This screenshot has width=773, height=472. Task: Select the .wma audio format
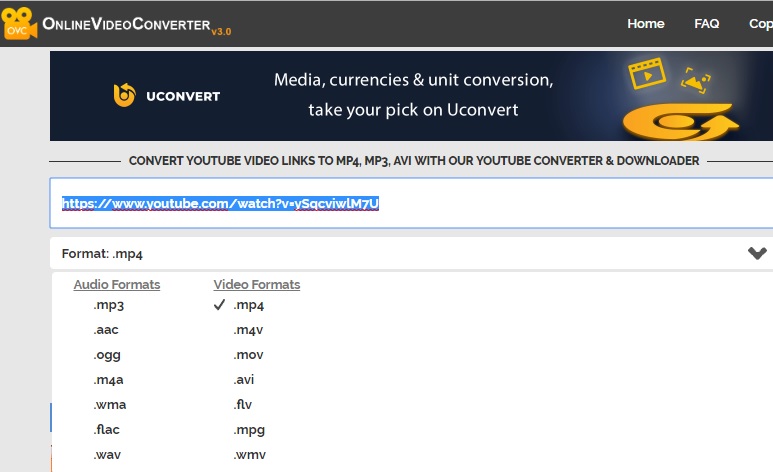(109, 405)
